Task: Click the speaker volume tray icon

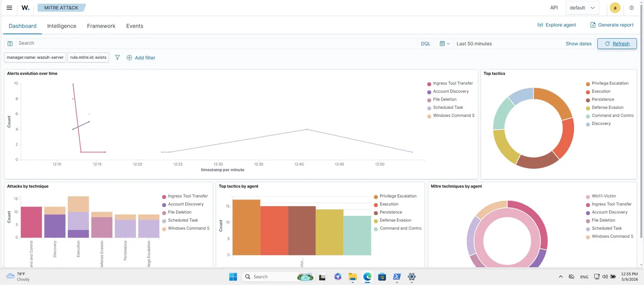Action: (x=605, y=277)
